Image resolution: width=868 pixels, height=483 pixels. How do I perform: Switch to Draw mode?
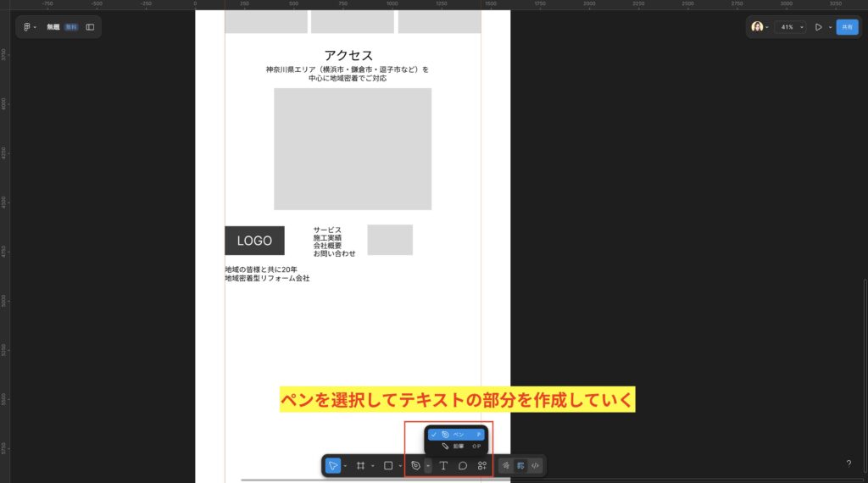(x=506, y=465)
